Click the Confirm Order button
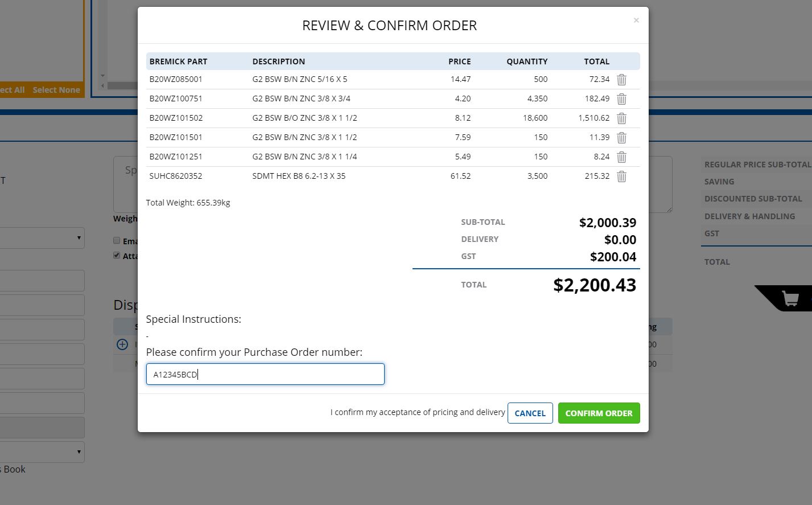 point(599,413)
